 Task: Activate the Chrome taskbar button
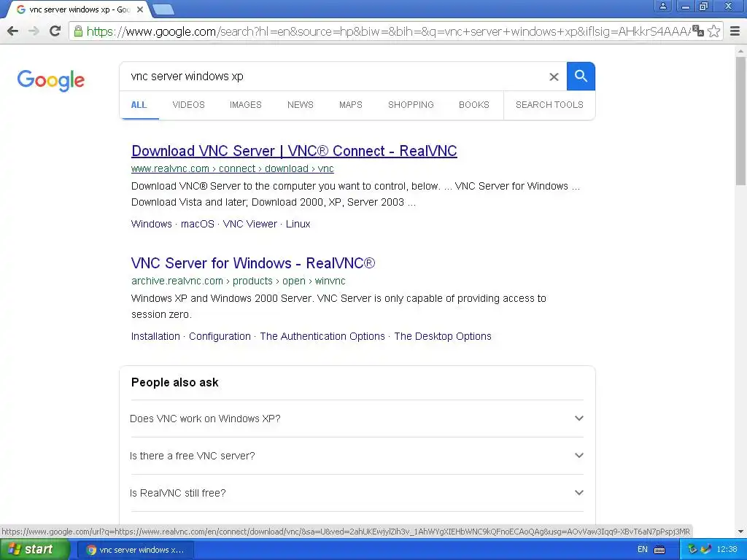tap(135, 550)
